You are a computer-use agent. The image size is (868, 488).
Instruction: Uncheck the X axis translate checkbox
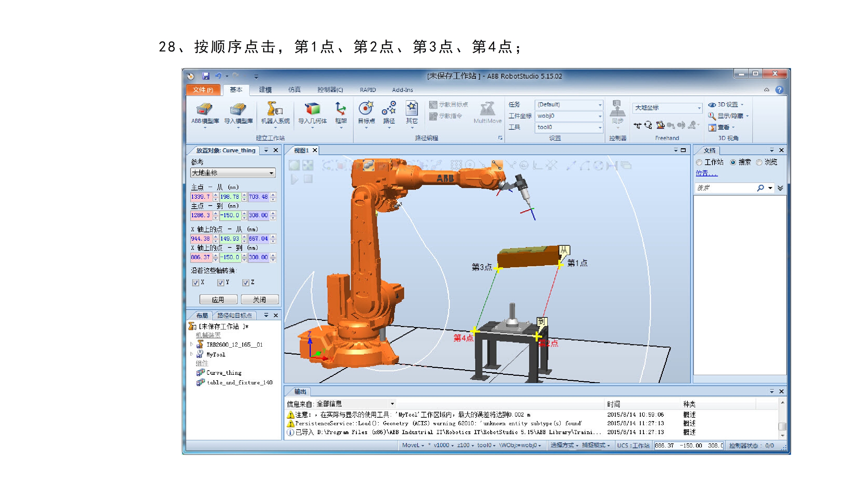195,282
